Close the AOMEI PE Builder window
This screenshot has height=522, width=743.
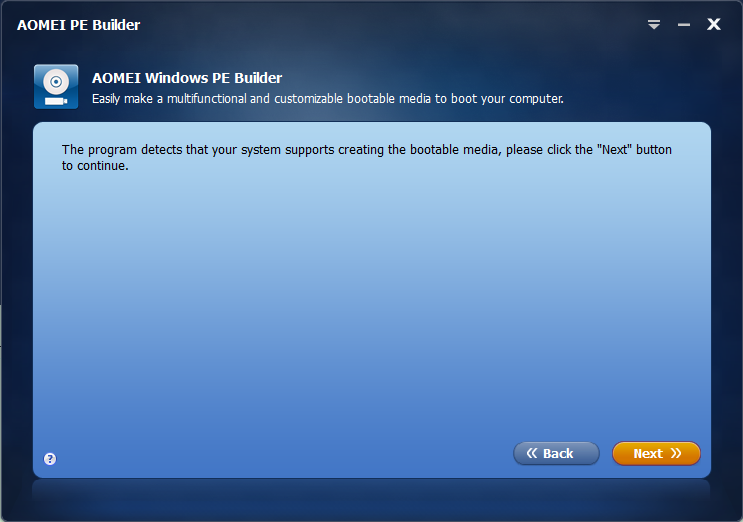(x=714, y=24)
